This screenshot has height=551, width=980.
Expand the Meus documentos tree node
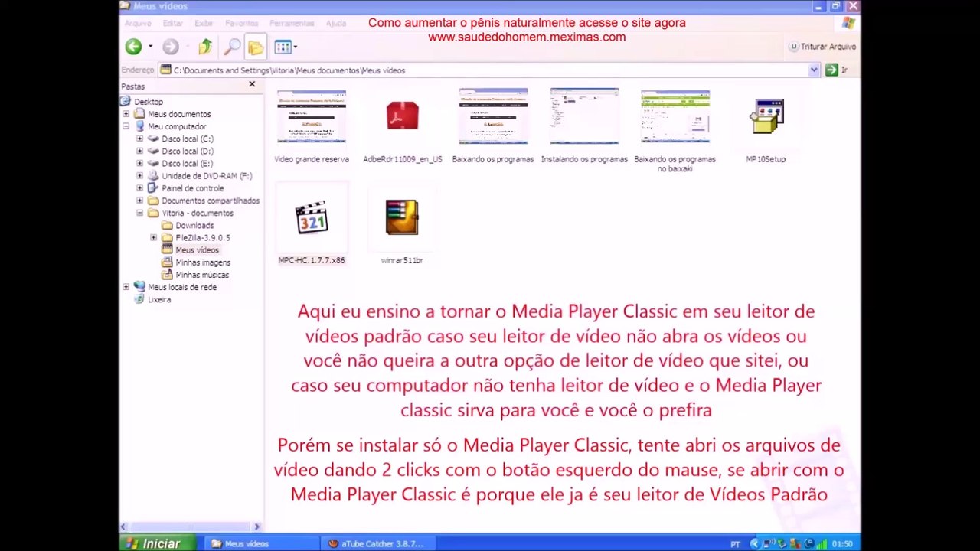click(126, 114)
